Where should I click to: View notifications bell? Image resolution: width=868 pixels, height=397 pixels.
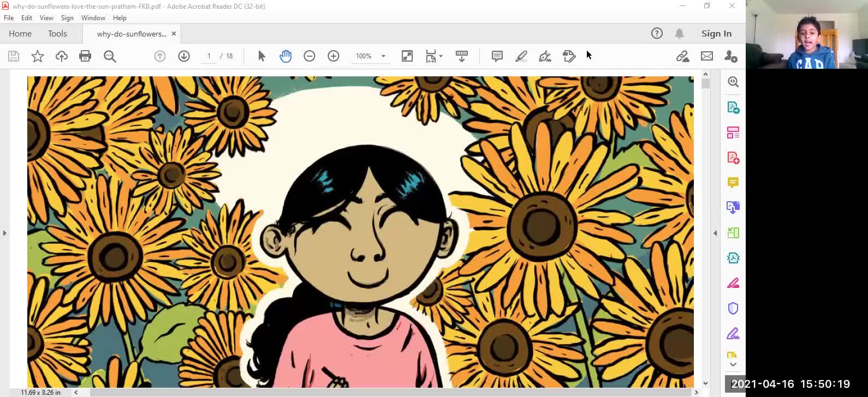680,33
